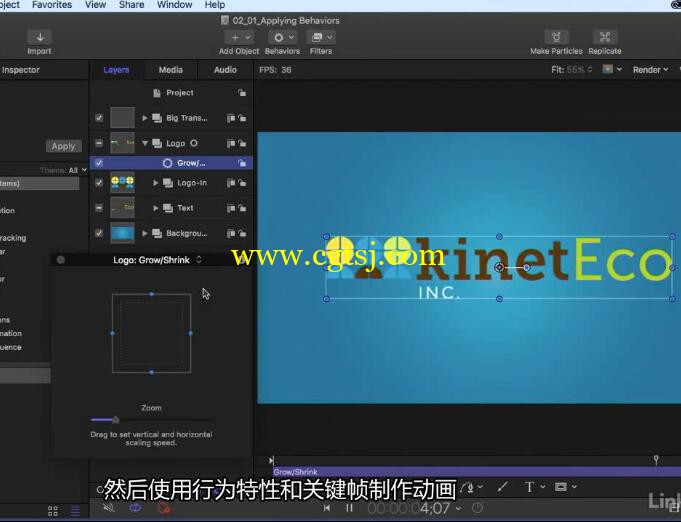Click isolate icon on Big Trans row
Viewport: 681px width, 522px height.
[231, 118]
